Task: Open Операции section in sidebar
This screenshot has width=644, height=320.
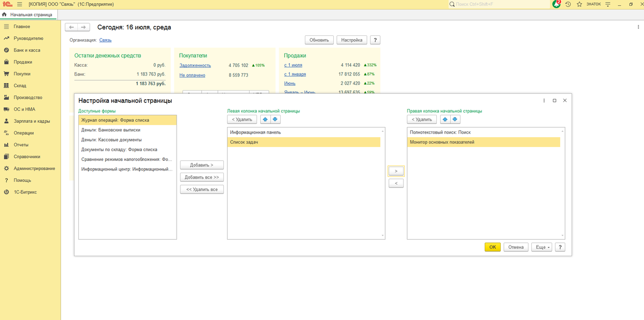Action: (24, 133)
